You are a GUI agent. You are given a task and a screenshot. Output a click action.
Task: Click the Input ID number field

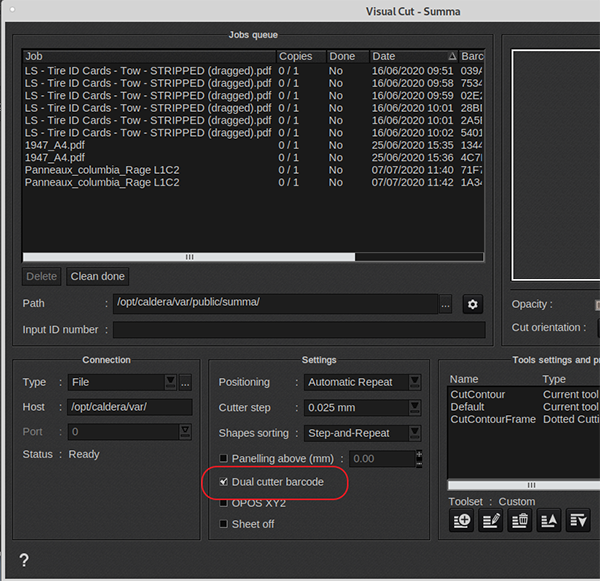(298, 330)
